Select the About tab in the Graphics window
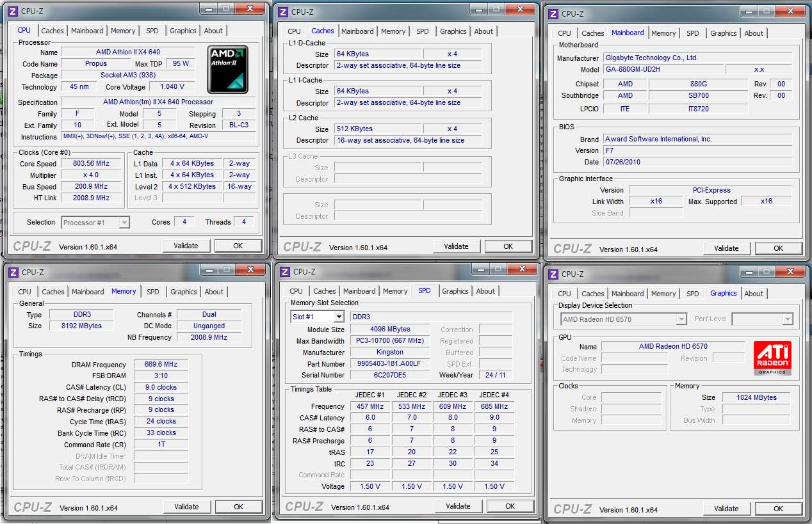Viewport: 812px width, 524px height. coord(754,294)
